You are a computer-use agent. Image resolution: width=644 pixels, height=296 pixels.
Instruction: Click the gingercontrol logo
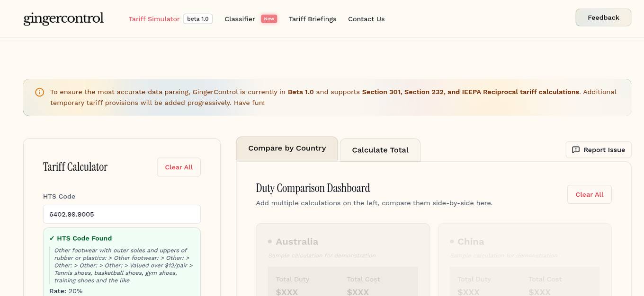point(63,18)
